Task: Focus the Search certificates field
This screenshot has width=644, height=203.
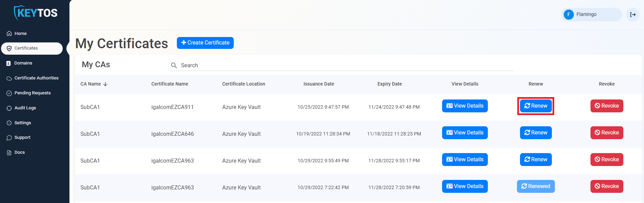Action: point(342,65)
